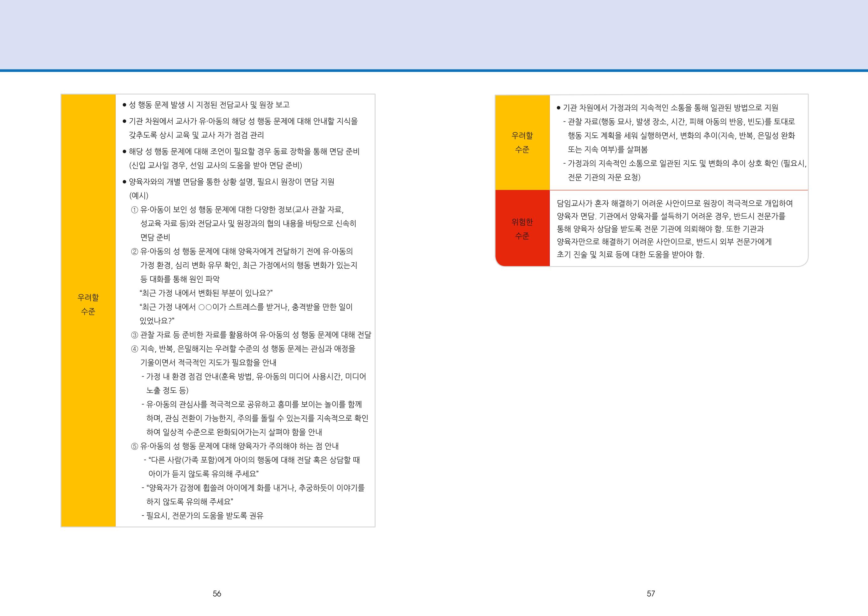Viewport: 868px width, 616px height.
Task: Click the yellow 우려할 수준 cell on page 57
Action: pos(522,142)
